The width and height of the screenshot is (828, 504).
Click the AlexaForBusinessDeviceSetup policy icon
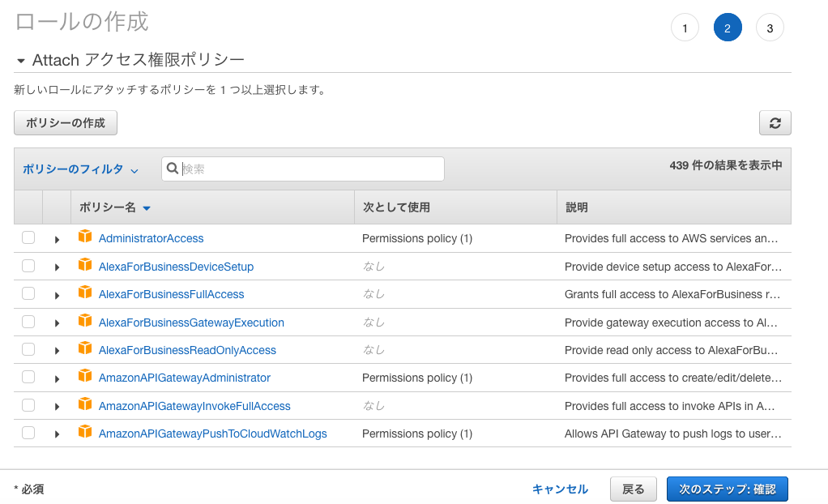pos(86,265)
